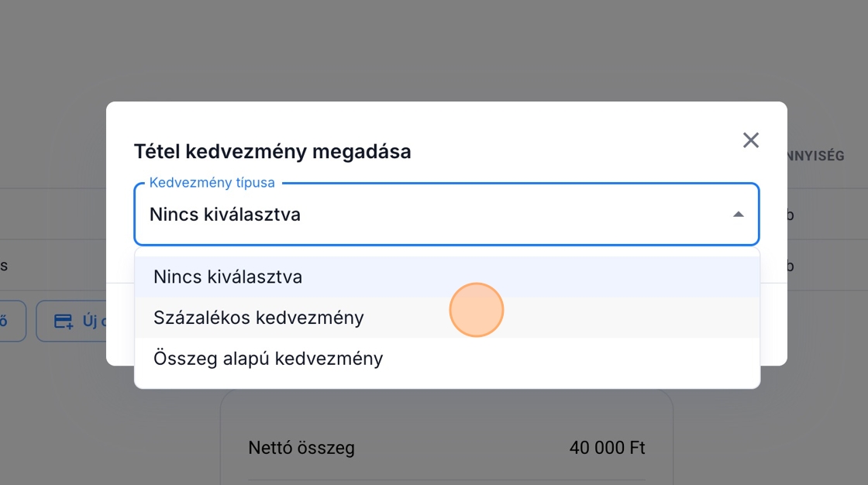
Task: Click partially visible button ending in 'ő'
Action: point(11,321)
